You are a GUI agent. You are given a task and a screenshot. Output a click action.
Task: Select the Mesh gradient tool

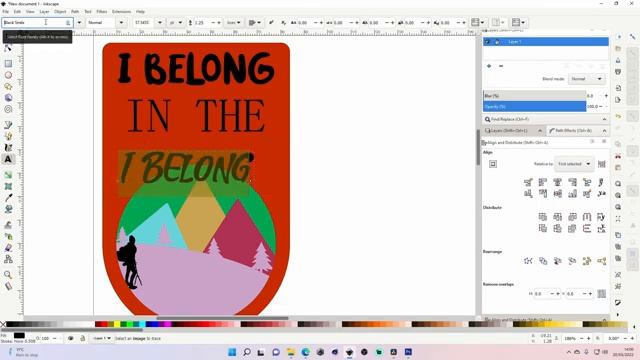8,186
